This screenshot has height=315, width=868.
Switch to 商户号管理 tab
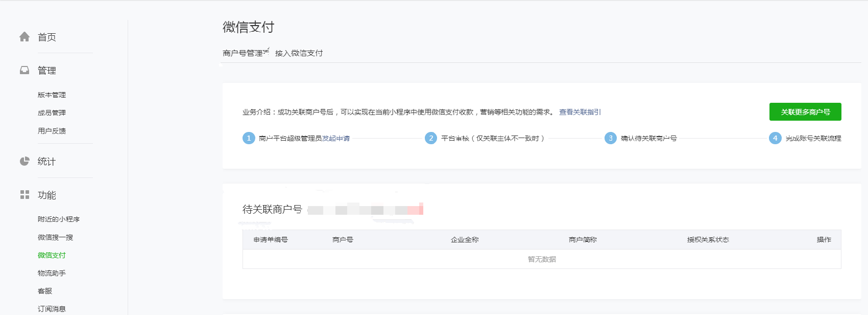point(243,53)
